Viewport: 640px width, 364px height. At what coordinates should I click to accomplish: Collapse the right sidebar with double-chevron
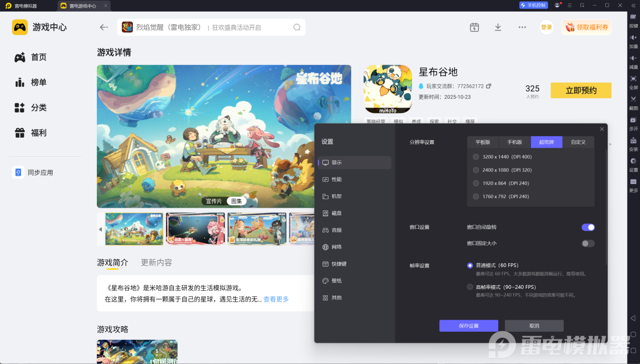(633, 6)
